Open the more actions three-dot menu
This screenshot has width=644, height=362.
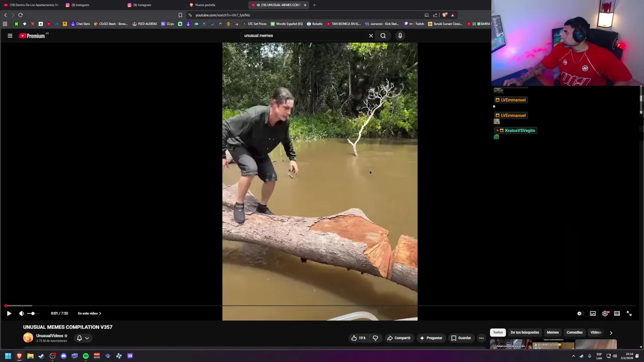point(481,338)
